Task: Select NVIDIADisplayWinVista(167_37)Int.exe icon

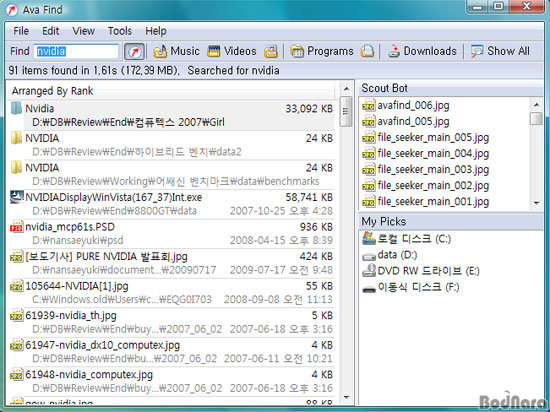Action: [x=16, y=197]
